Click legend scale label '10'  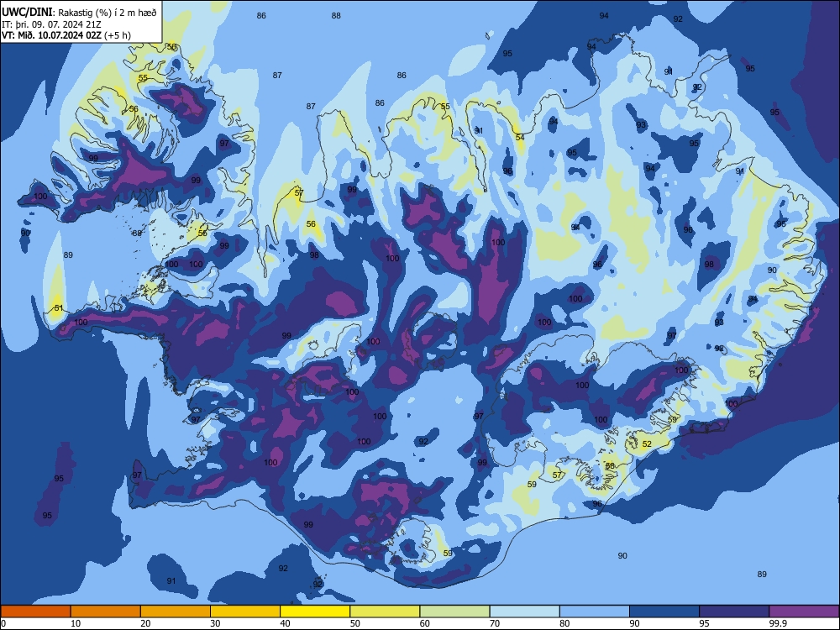click(76, 623)
